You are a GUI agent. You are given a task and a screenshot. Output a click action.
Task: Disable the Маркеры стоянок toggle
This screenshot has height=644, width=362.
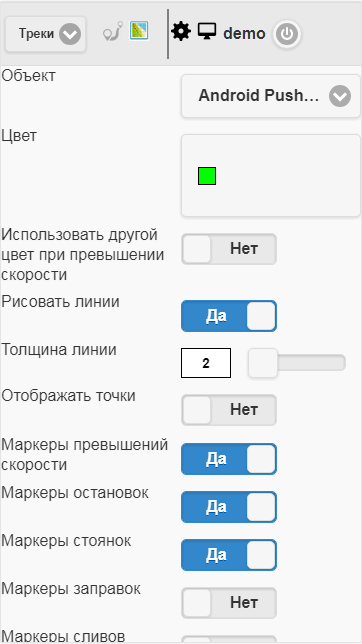click(229, 555)
